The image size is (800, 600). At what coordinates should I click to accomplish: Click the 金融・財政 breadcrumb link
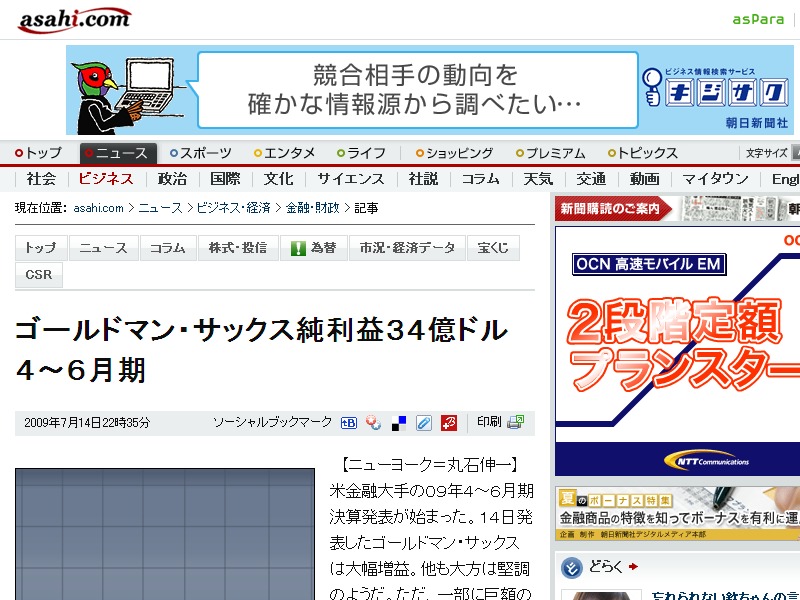coord(313,208)
